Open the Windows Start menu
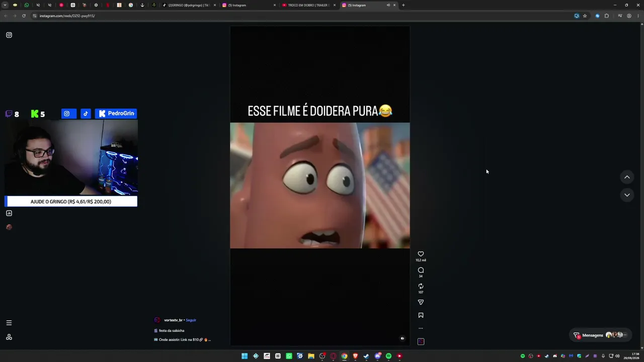 point(245,356)
